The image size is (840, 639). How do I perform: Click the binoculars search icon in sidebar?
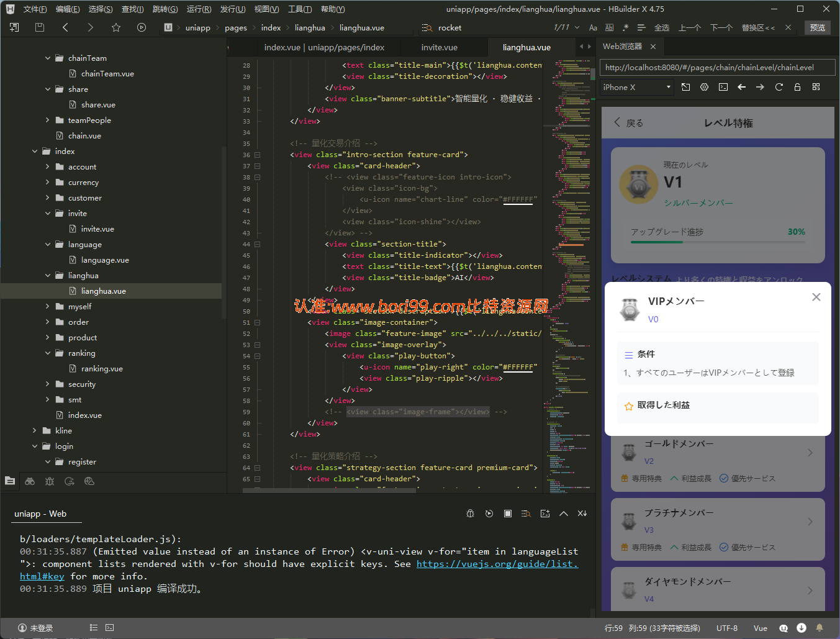(30, 481)
